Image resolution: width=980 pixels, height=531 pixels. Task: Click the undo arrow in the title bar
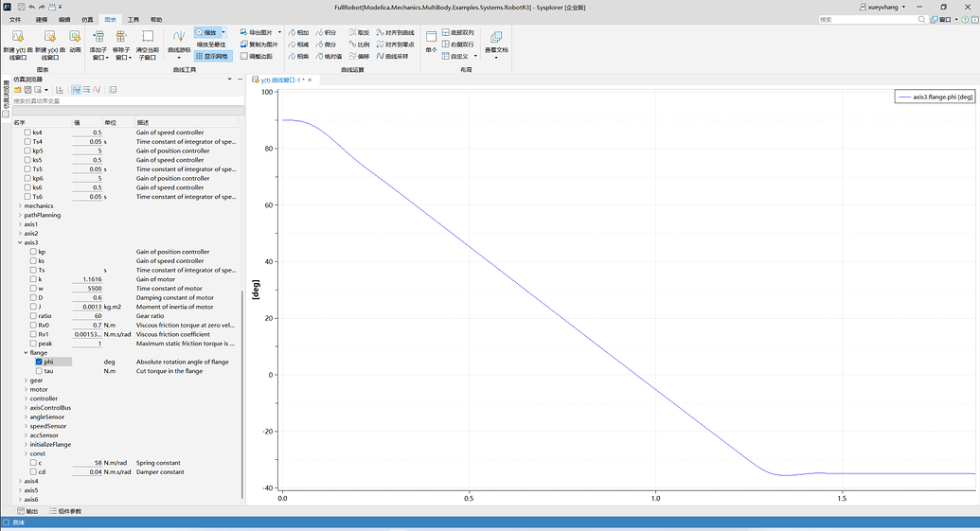pyautogui.click(x=32, y=7)
